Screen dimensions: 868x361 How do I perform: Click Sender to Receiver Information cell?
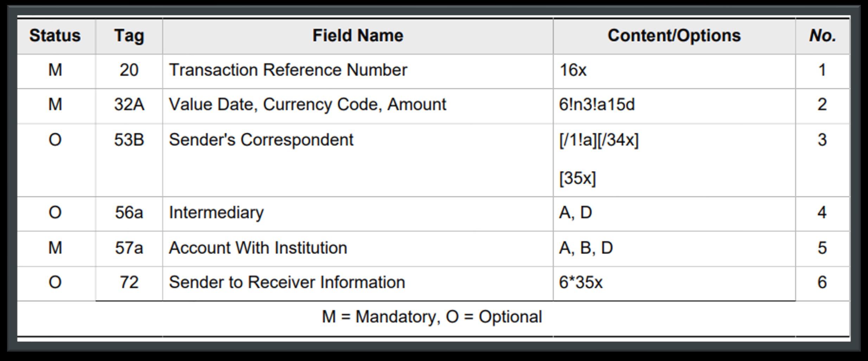click(x=358, y=283)
